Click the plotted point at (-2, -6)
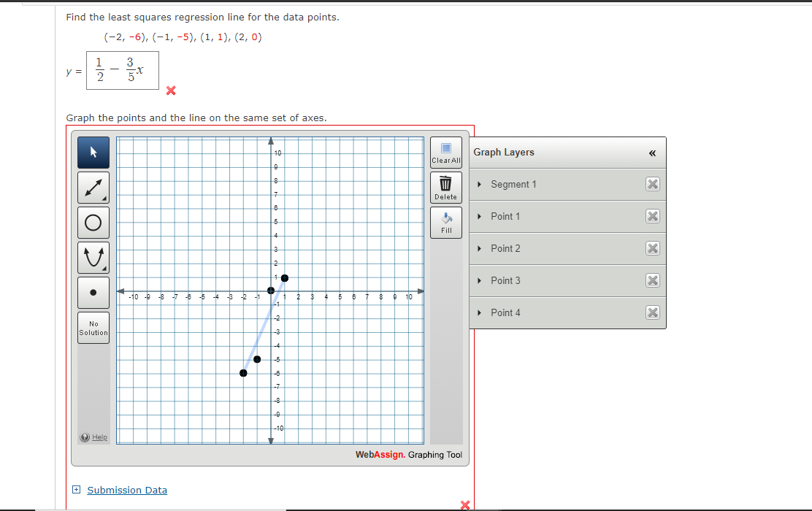 pos(243,373)
